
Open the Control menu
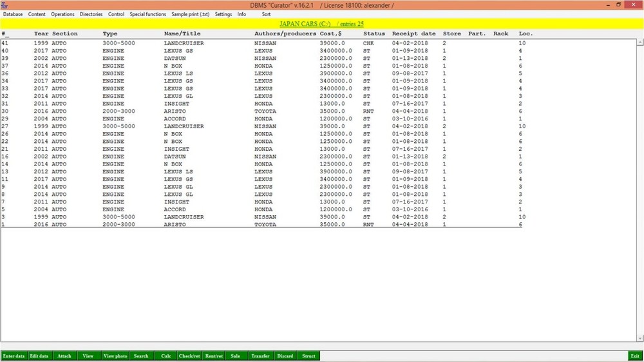point(116,14)
